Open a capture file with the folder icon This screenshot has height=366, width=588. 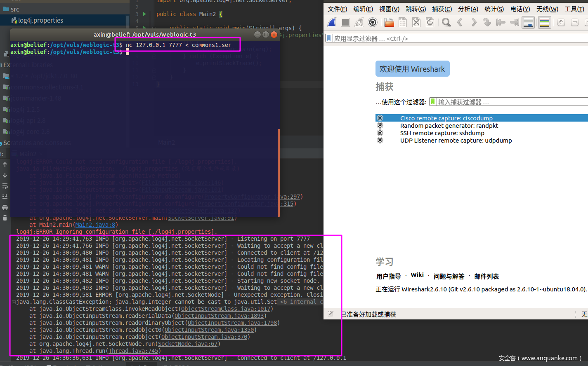pos(389,22)
